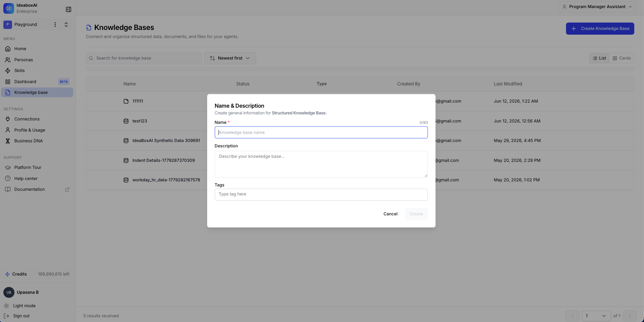
Task: Click the Description textarea
Action: click(321, 164)
